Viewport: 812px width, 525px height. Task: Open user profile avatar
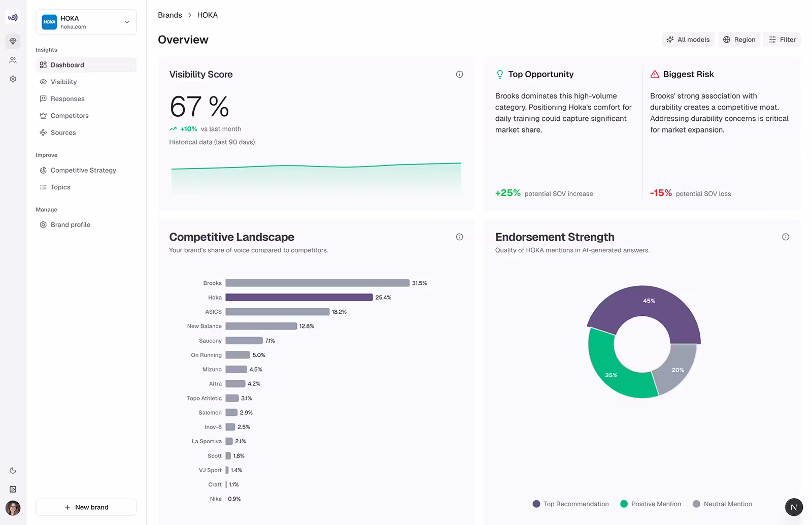click(x=13, y=508)
